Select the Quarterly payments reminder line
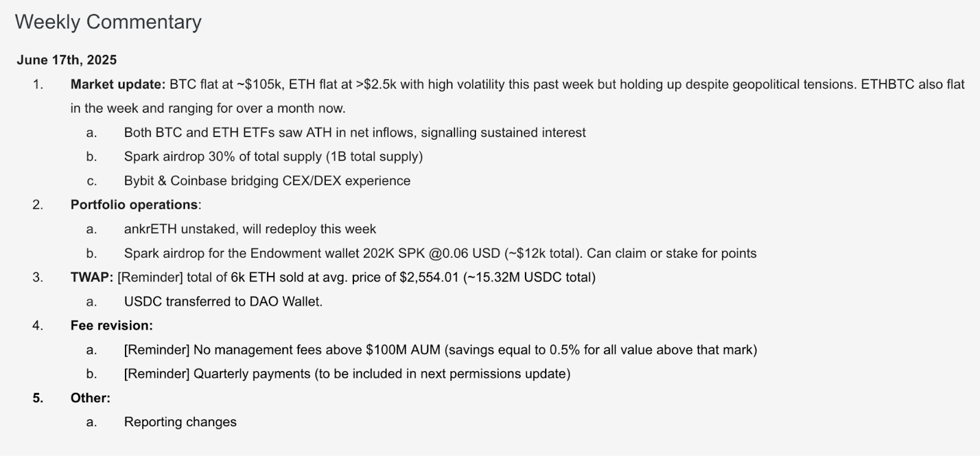The height and width of the screenshot is (456, 980). click(347, 374)
